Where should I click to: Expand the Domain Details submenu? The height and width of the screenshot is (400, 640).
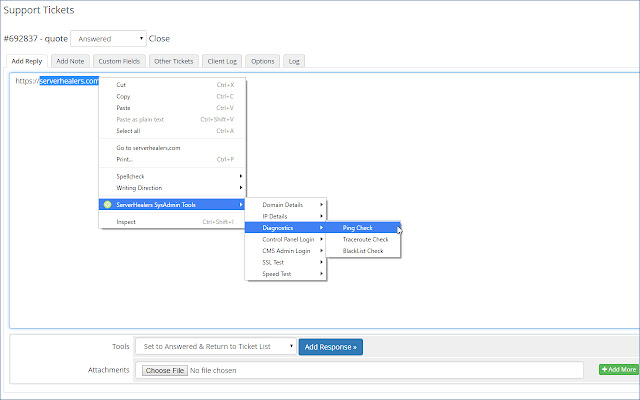(x=286, y=205)
